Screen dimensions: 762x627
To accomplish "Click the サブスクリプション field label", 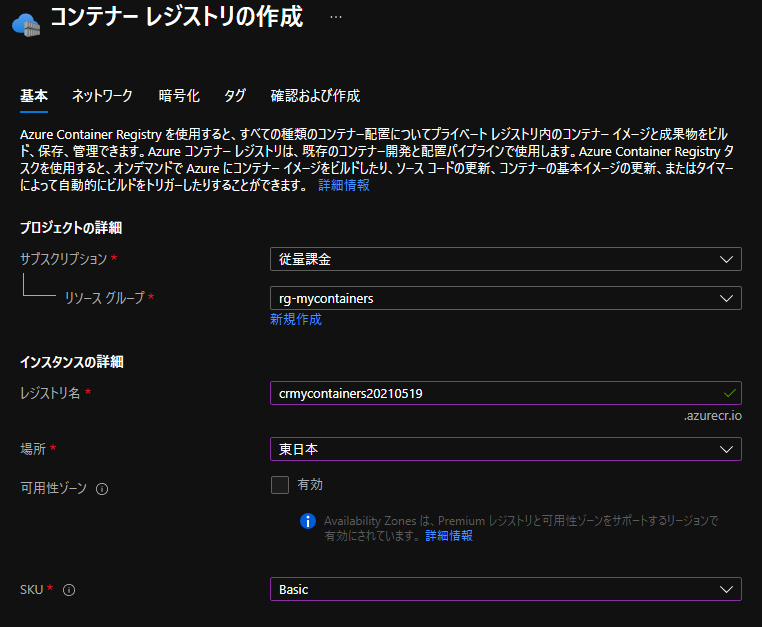I will click(64, 259).
